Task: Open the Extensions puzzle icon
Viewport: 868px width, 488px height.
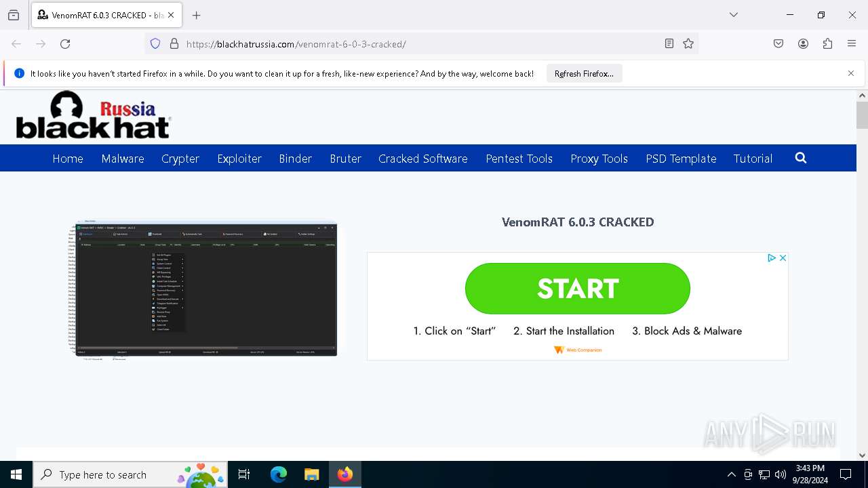Action: 827,44
